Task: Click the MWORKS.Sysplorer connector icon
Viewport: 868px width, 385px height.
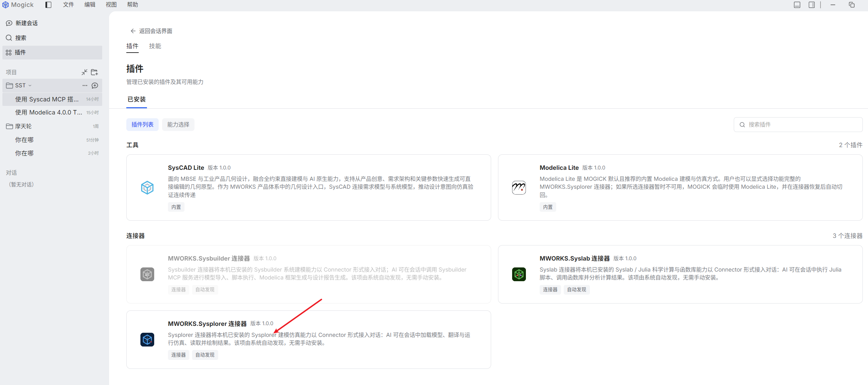Action: coord(147,340)
